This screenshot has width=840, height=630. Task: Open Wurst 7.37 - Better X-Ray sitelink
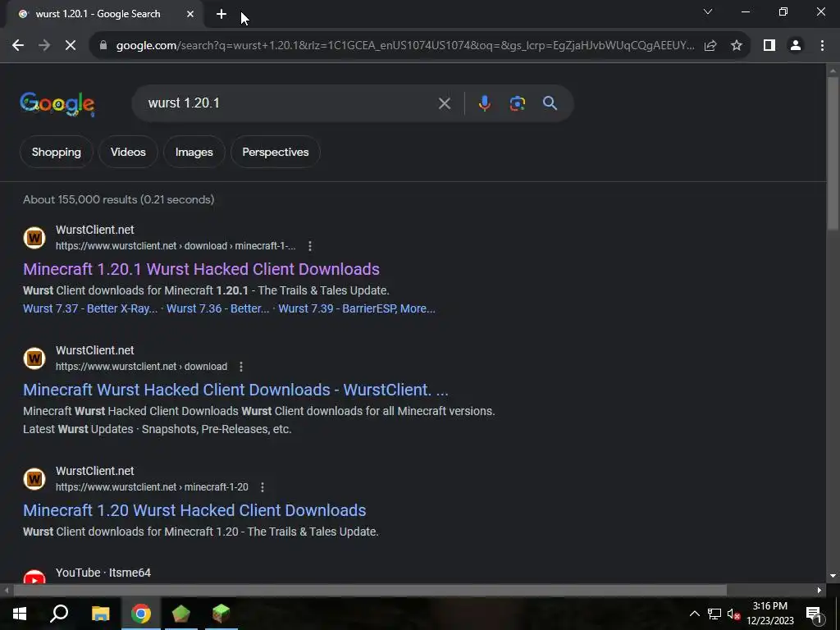coord(90,308)
